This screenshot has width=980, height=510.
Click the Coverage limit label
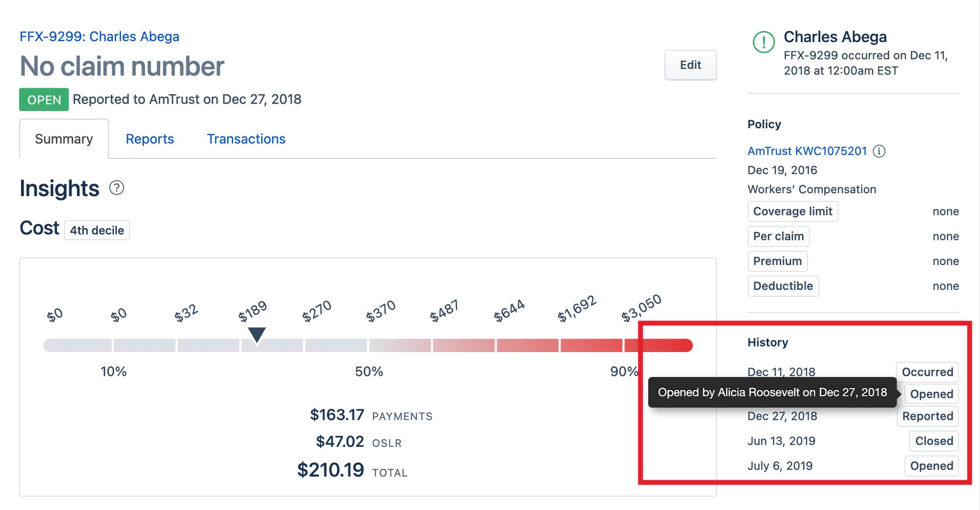793,211
